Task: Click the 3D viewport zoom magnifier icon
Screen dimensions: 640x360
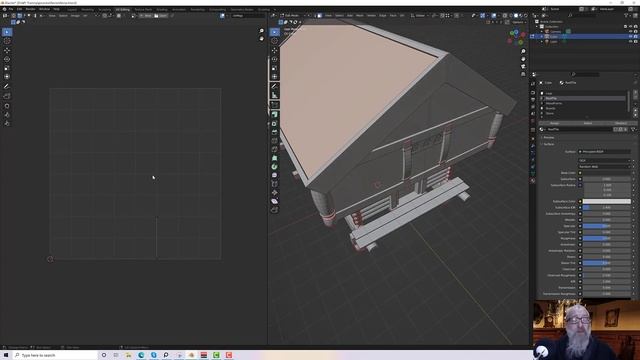Action: pyautogui.click(x=523, y=51)
